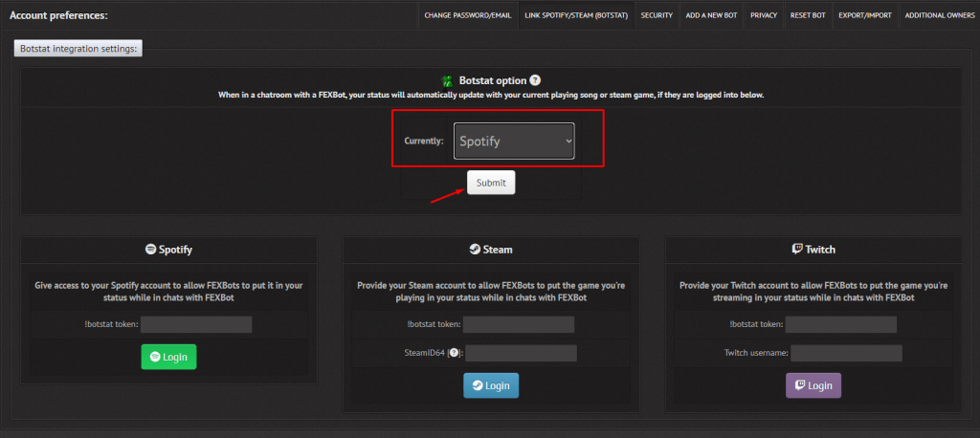Click the Steam logo in section header
The image size is (980, 438).
[474, 249]
